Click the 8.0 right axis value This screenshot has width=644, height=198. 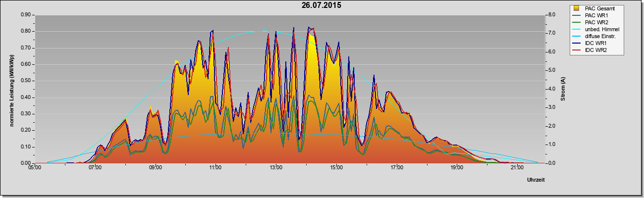pos(551,15)
